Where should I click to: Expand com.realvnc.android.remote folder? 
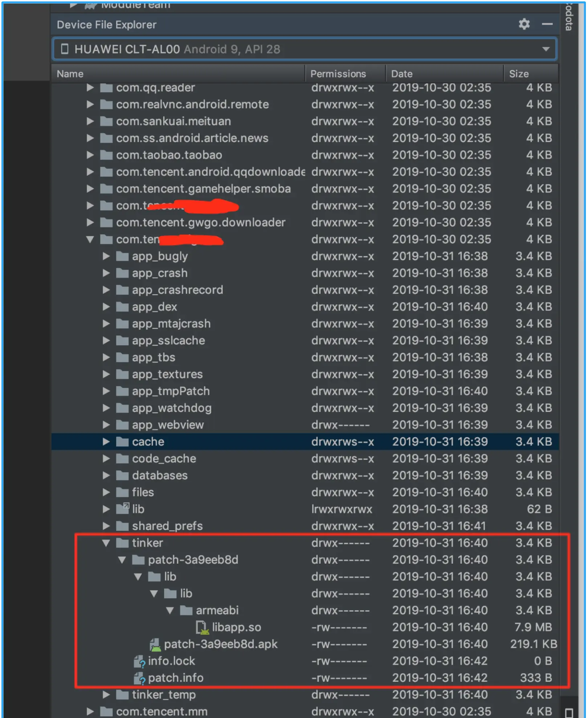pos(90,105)
